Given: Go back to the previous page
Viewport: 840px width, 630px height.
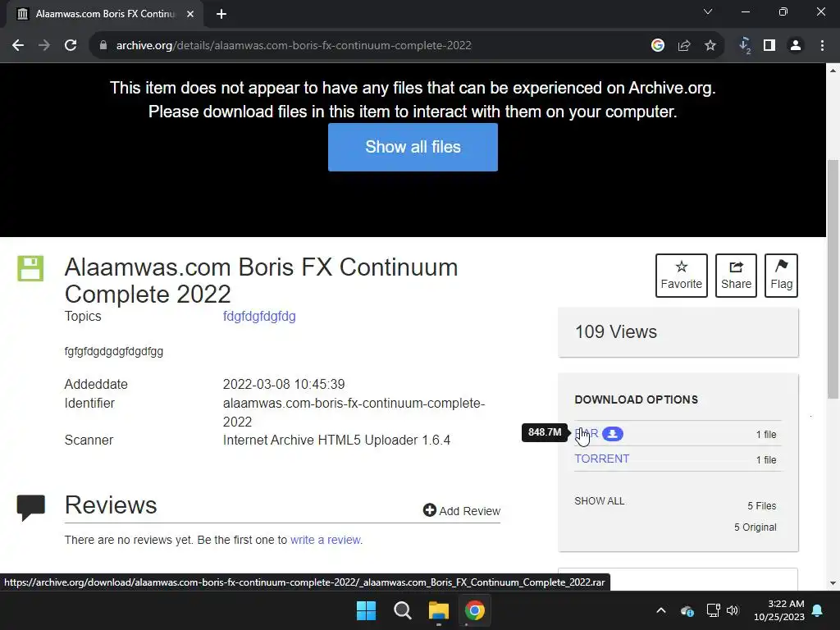Looking at the screenshot, I should [18, 46].
